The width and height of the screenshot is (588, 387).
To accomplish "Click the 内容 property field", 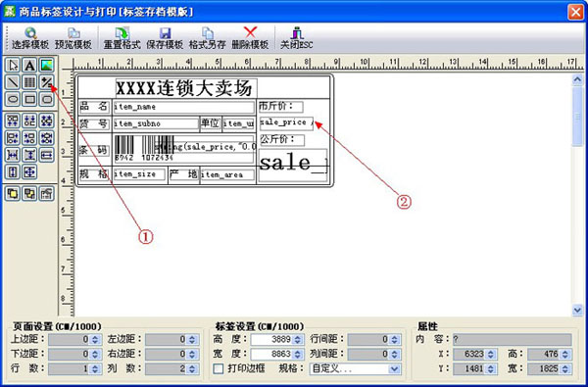I will [513, 339].
